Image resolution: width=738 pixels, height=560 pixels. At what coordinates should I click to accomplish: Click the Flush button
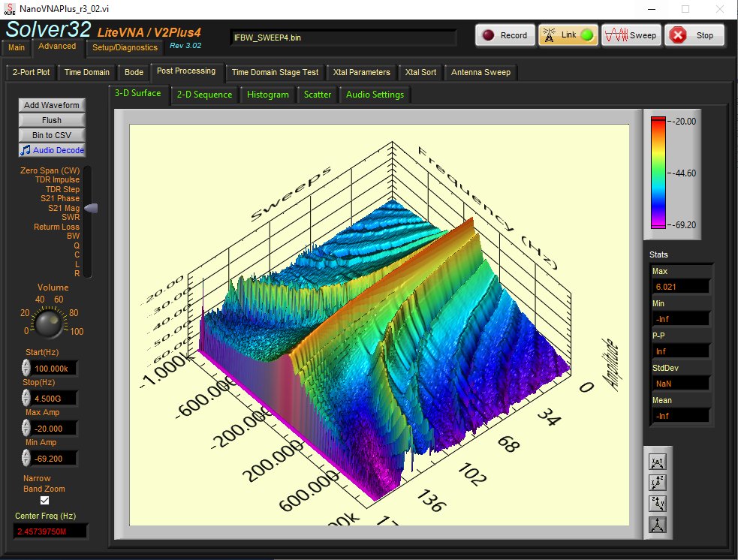click(x=52, y=120)
